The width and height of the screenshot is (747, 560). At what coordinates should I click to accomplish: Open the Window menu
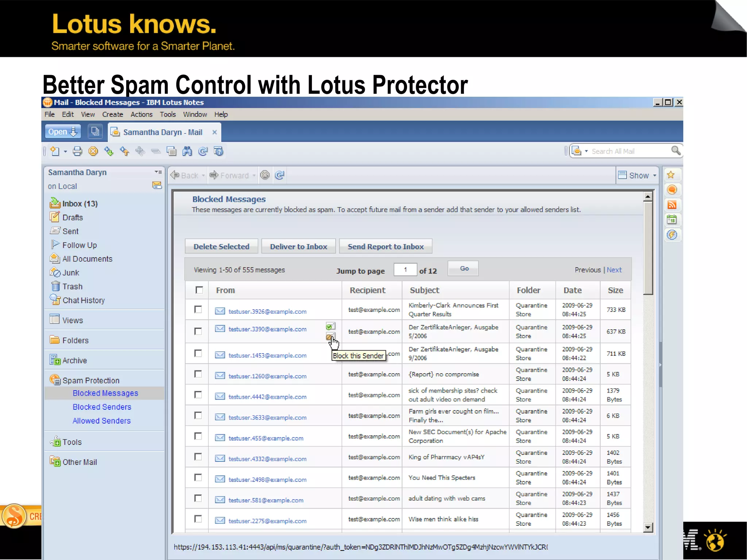click(195, 114)
